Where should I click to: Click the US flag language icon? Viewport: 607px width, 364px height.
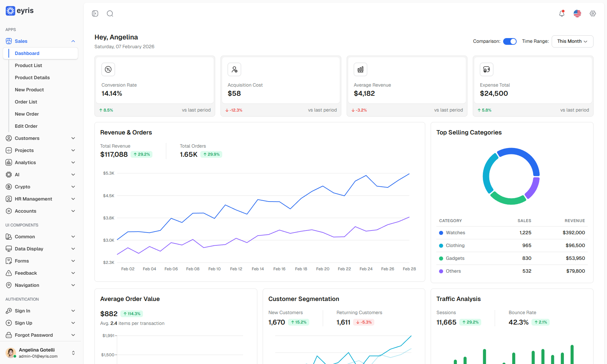(577, 13)
